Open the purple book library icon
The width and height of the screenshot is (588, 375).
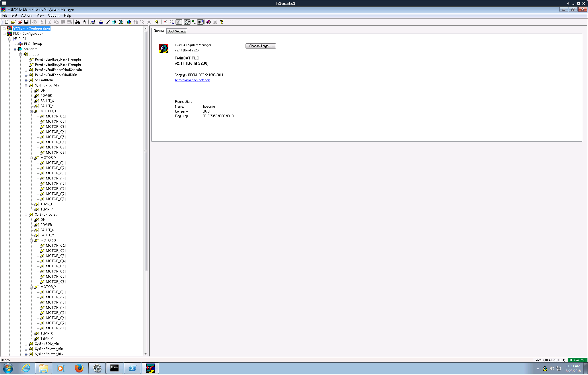point(209,22)
